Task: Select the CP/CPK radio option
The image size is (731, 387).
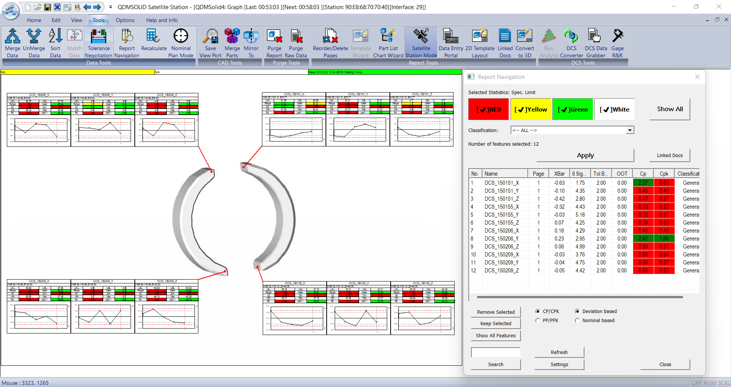Action: coord(538,311)
